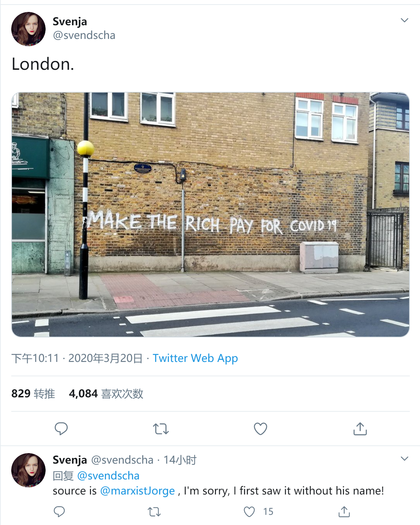420x525 pixels.
Task: Open main tweet options chevron
Action: tap(405, 20)
